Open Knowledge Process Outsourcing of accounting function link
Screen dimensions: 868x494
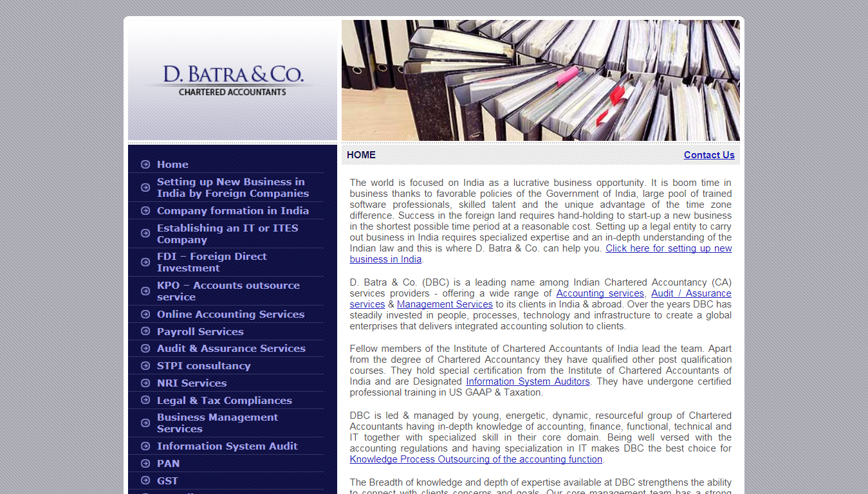coord(476,459)
